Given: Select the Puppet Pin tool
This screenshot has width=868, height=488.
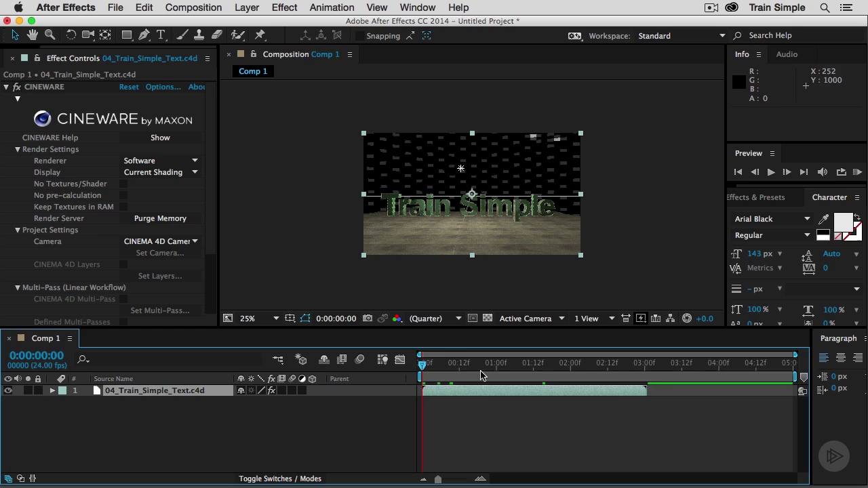Looking at the screenshot, I should pos(260,35).
